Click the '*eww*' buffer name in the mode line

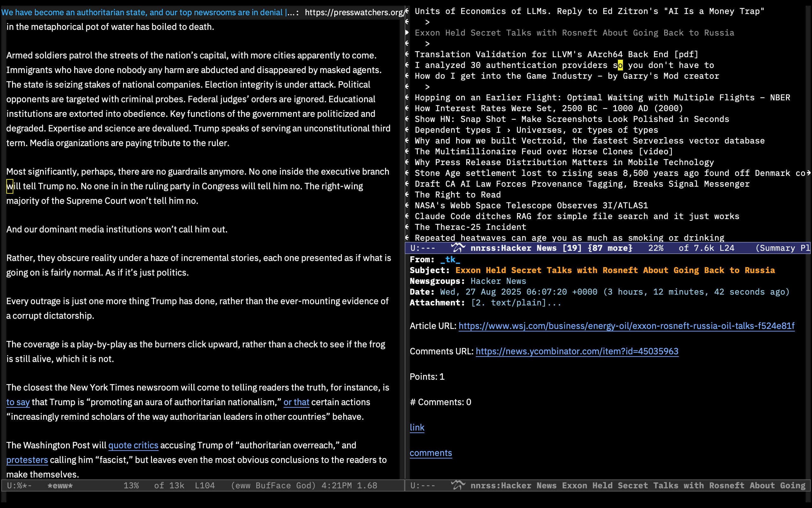pyautogui.click(x=60, y=485)
